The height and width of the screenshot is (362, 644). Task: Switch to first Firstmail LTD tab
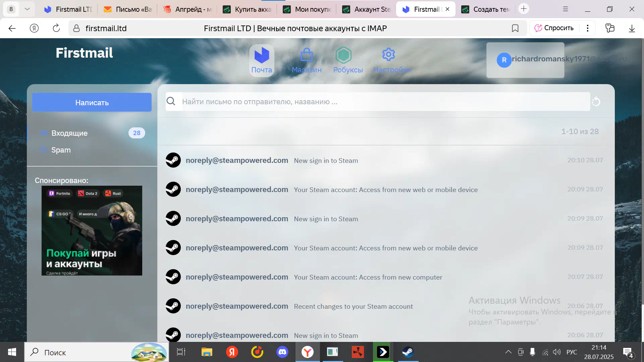[68, 9]
